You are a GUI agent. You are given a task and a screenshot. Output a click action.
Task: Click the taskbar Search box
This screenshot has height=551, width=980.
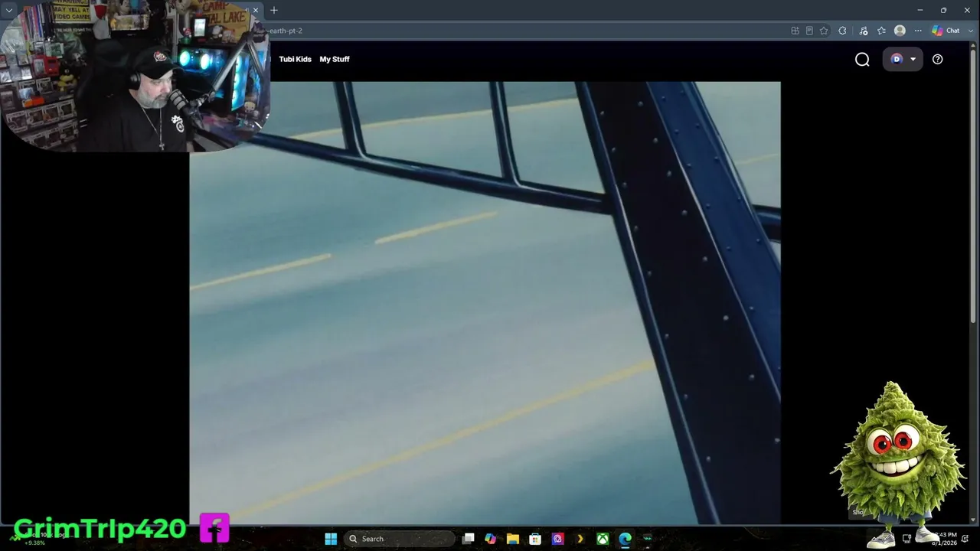[x=400, y=539]
